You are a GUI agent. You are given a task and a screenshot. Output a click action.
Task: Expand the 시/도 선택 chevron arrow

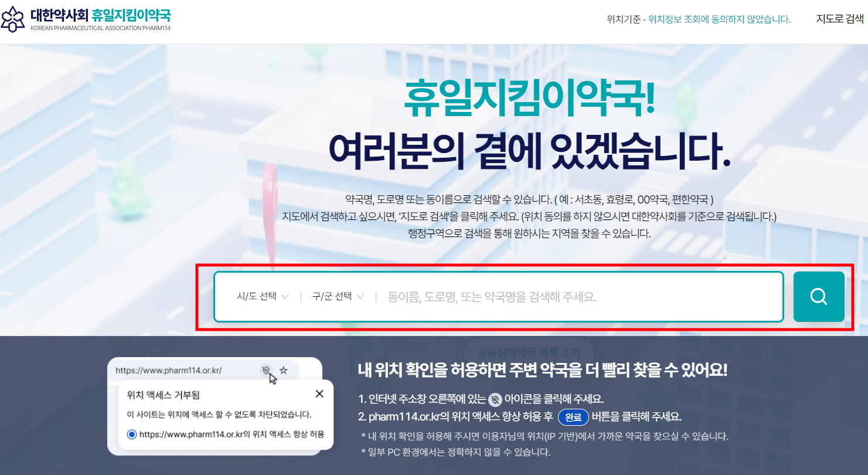(285, 297)
